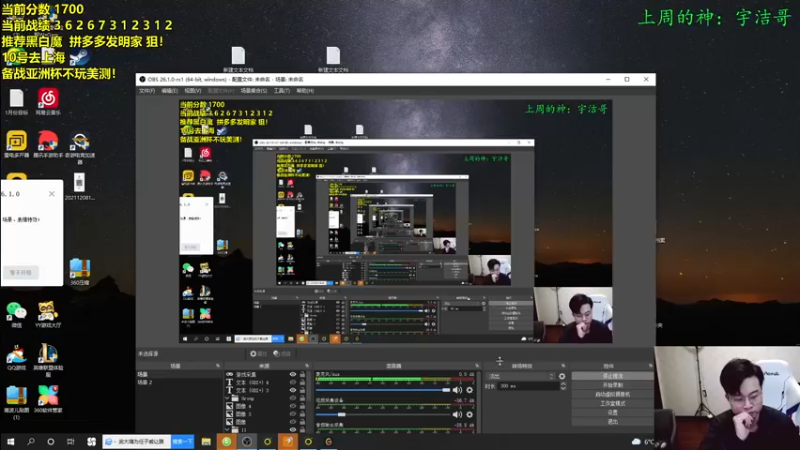The width and height of the screenshot is (800, 450).
Task: Launch the QQ游戏 desktop shortcut
Action: point(16,357)
